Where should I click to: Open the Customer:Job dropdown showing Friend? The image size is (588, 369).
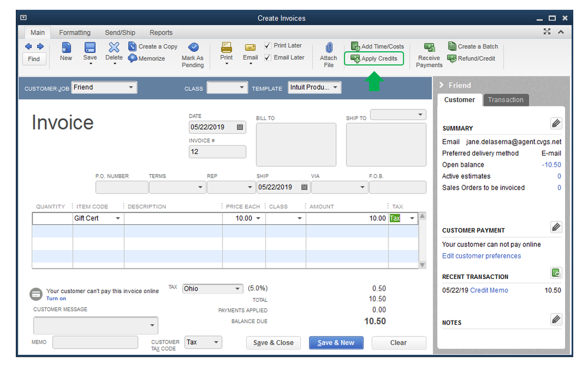[131, 88]
